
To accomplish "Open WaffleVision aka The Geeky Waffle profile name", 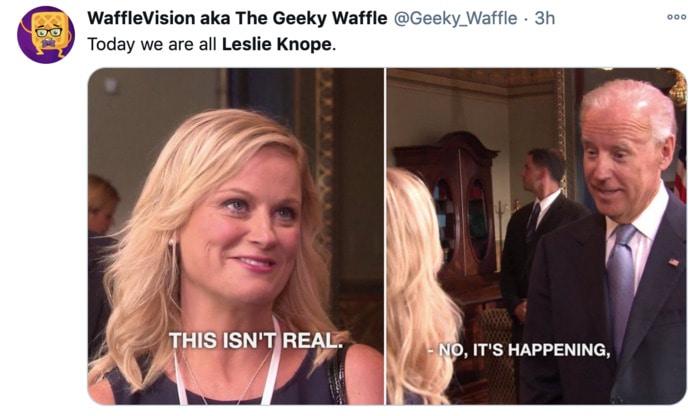I will [x=237, y=18].
